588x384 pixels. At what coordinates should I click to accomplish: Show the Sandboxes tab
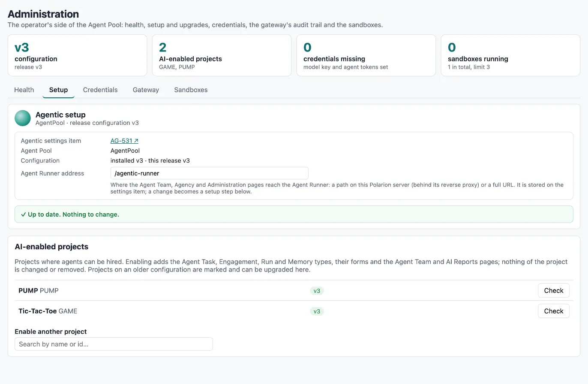(191, 90)
